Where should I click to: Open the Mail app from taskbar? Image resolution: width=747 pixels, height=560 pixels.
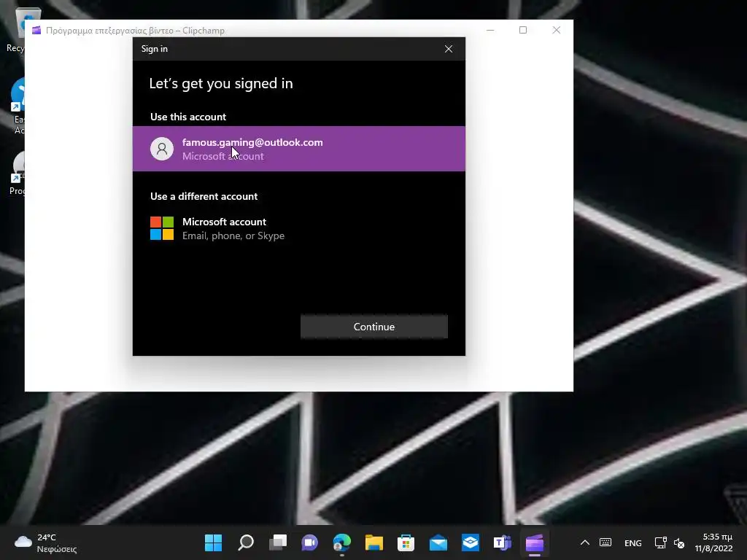438,542
